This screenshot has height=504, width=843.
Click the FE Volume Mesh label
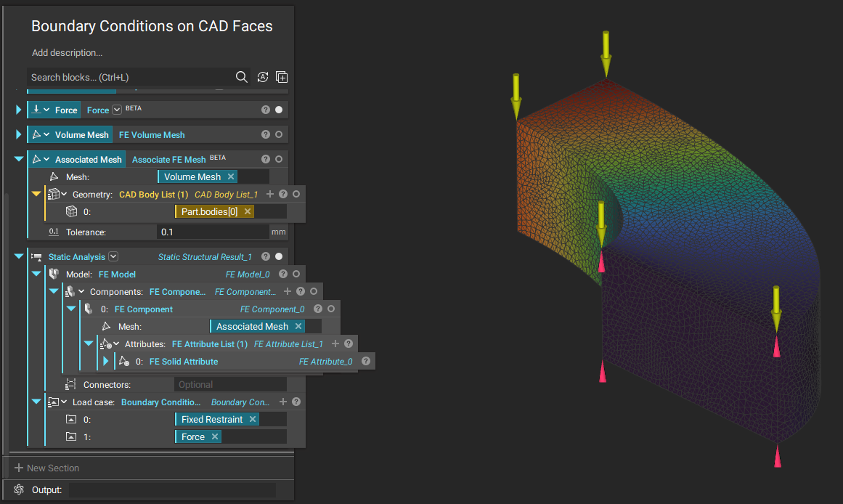click(x=152, y=135)
